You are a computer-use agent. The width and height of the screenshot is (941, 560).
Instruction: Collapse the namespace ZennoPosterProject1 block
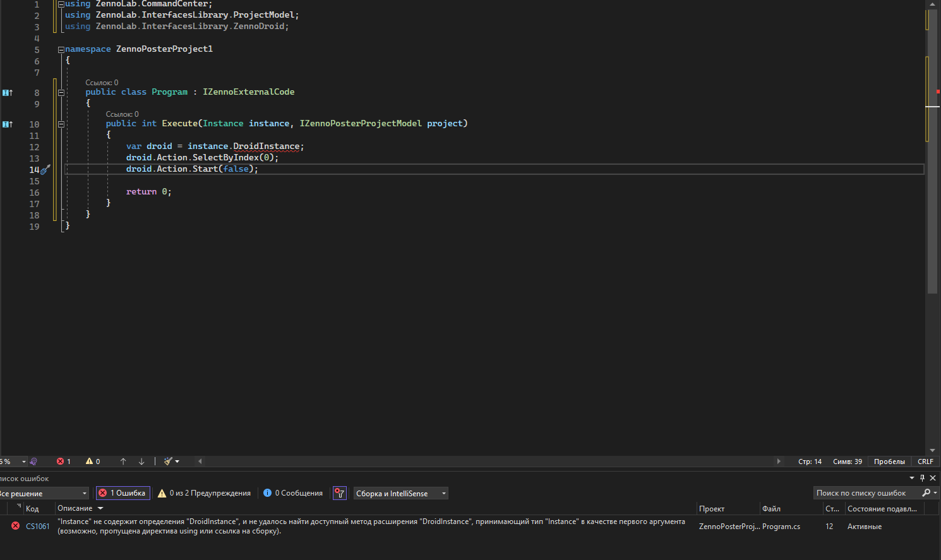point(61,49)
